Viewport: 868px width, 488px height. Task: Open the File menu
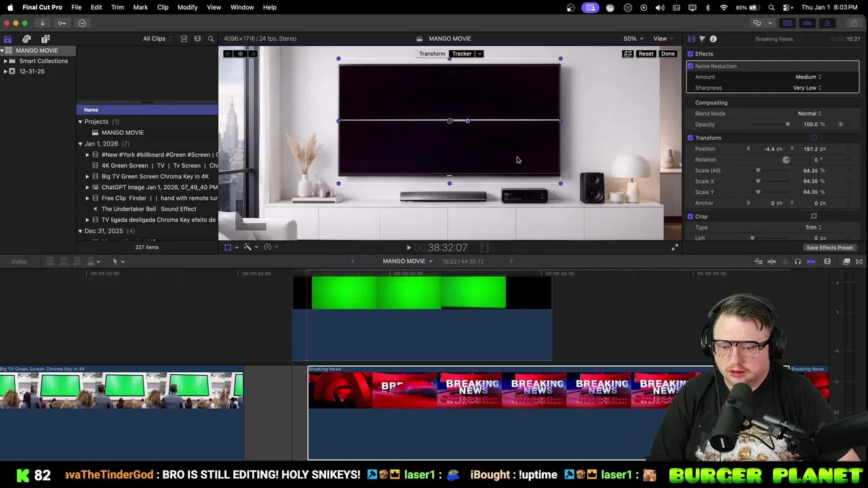click(76, 7)
